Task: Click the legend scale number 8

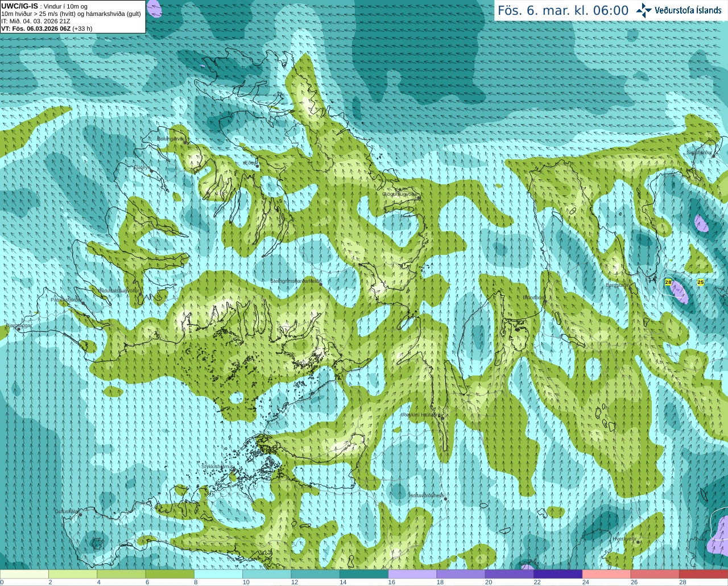Action: pyautogui.click(x=196, y=582)
